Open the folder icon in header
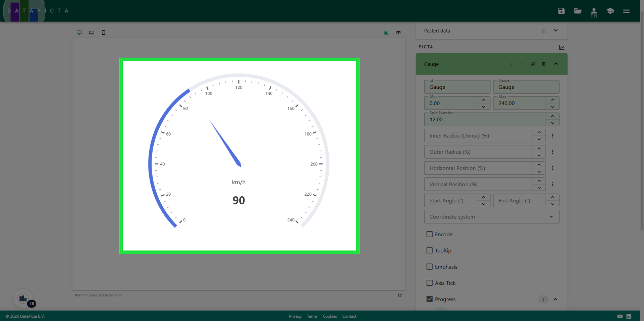644x321 pixels. tap(578, 11)
